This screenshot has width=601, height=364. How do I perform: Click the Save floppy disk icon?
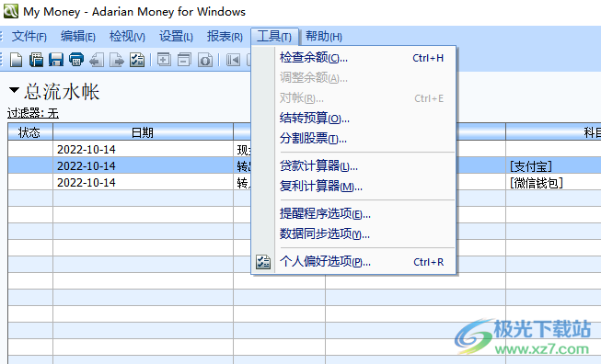pyautogui.click(x=56, y=60)
